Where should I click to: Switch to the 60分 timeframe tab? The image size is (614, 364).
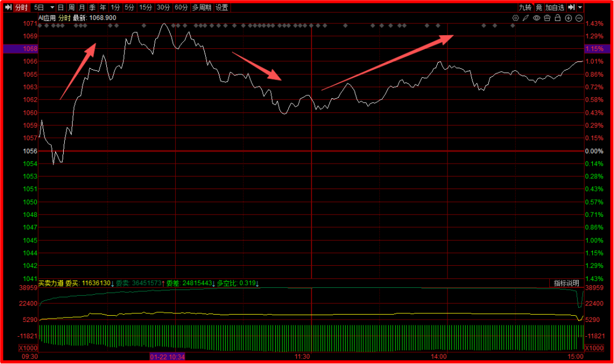pos(181,7)
